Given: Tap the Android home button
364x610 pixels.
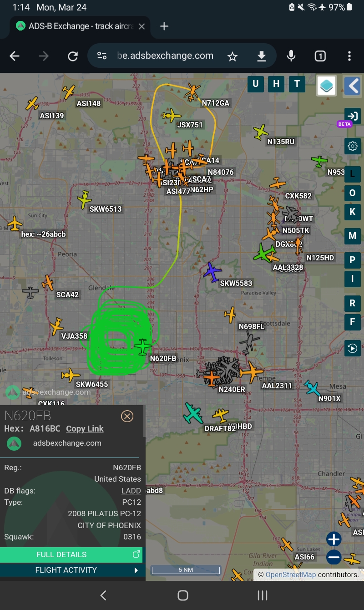Looking at the screenshot, I should 183,595.
